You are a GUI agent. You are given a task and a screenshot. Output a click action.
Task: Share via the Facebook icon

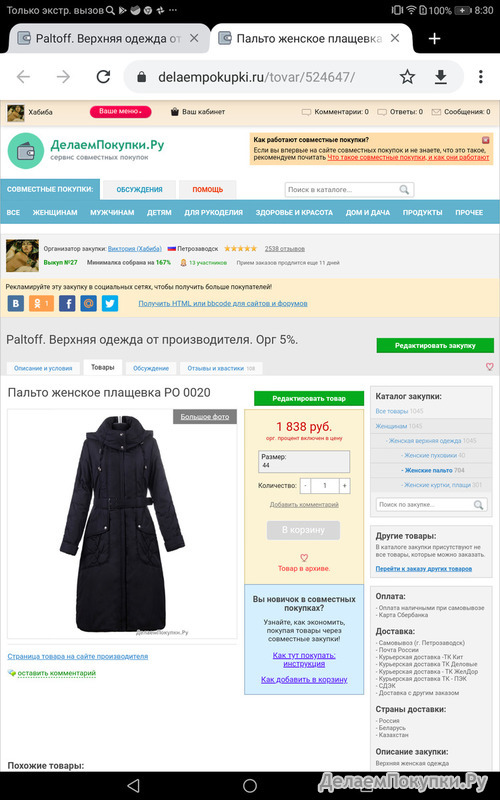(67, 304)
